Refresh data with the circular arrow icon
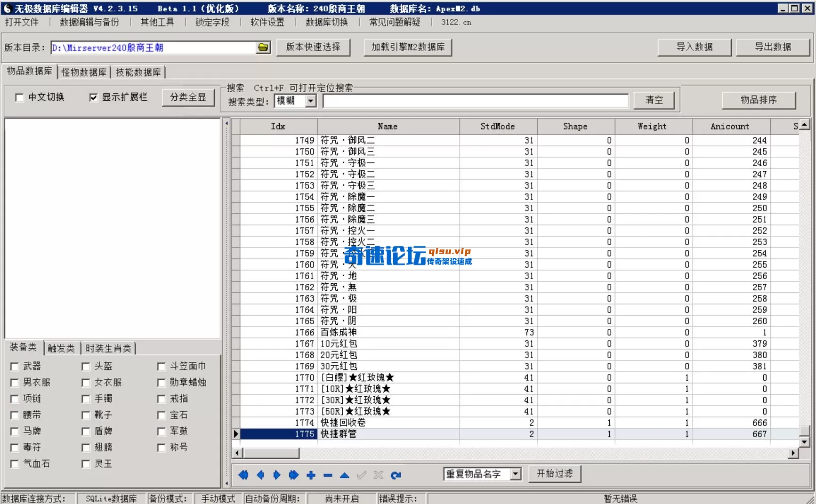 [396, 475]
